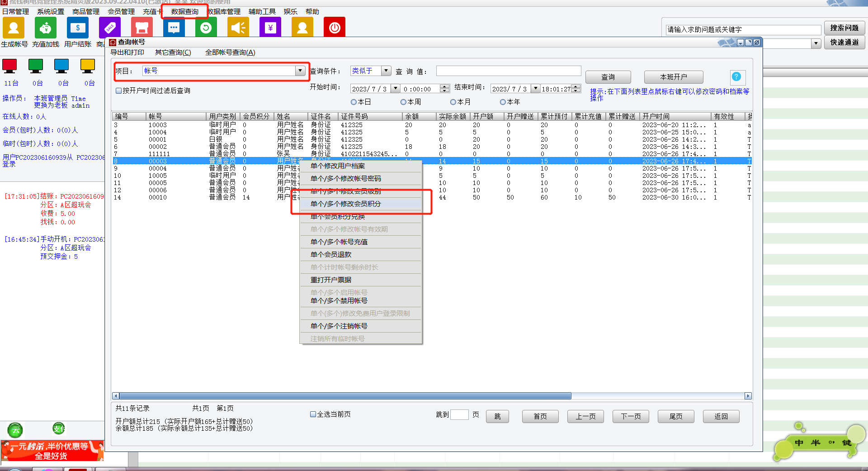Enable 按开户时间过滤后查询 checkbox

coord(119,91)
